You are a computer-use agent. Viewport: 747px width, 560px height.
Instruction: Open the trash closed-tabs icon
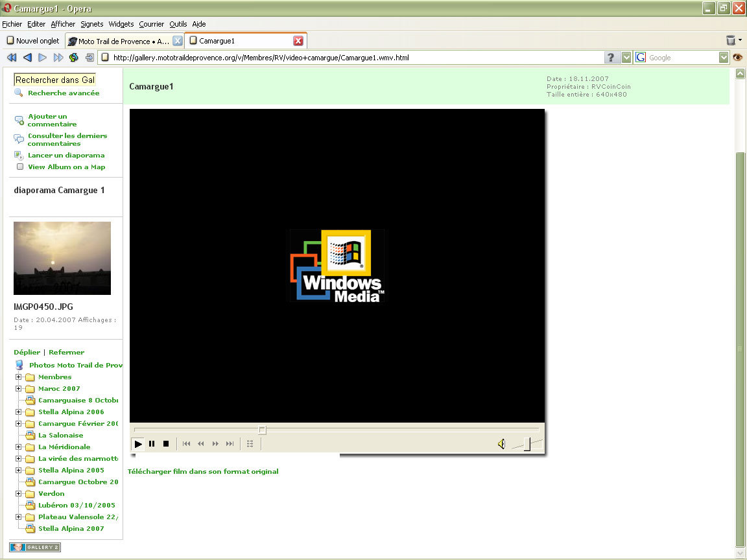pyautogui.click(x=731, y=40)
